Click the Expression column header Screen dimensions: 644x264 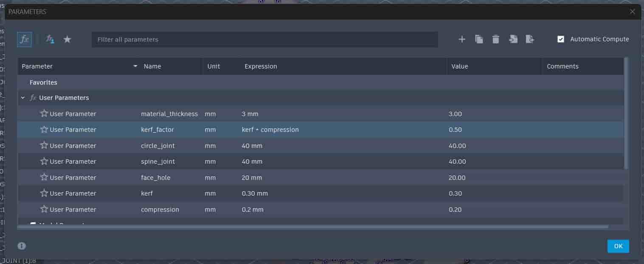tap(261, 66)
